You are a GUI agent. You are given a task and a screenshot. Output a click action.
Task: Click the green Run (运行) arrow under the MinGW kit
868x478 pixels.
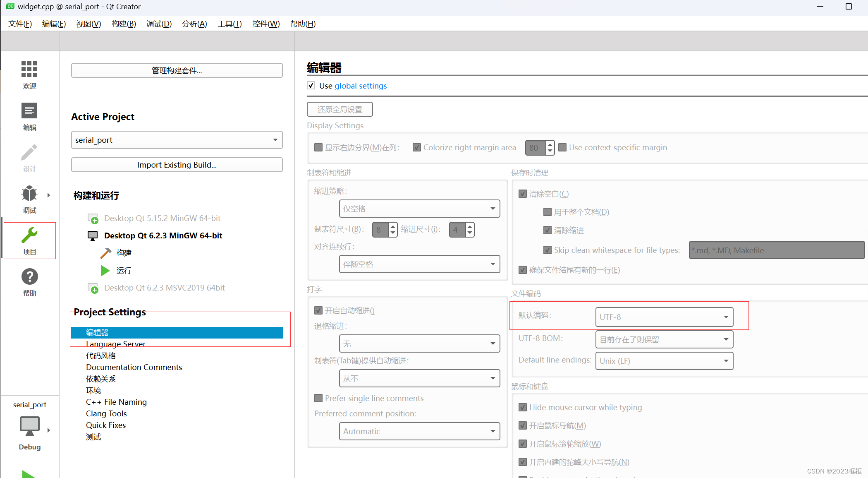(x=105, y=271)
